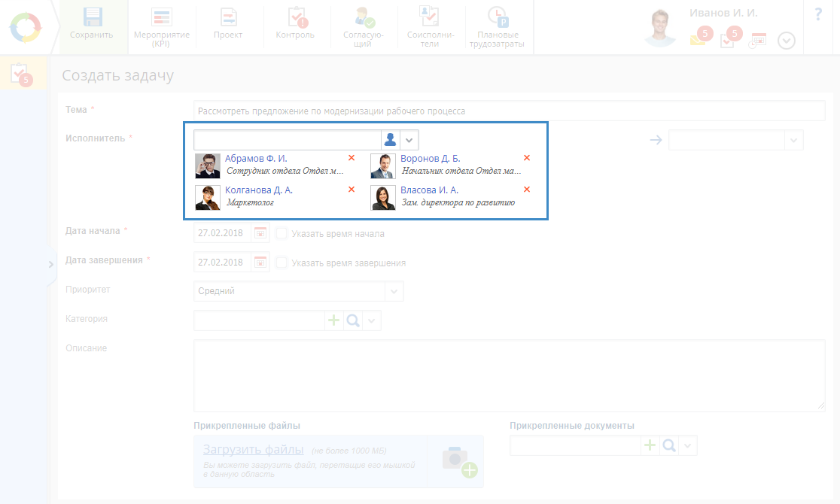Add attached document with plus icon

pos(650,445)
